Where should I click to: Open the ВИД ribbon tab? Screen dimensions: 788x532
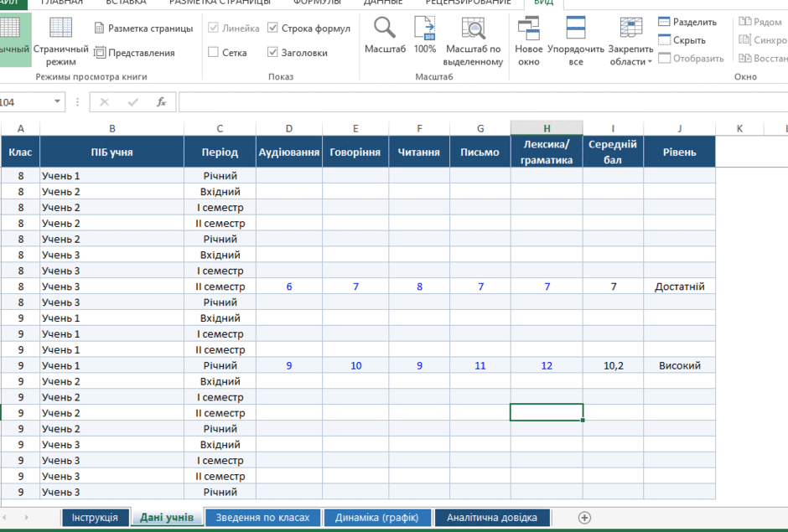[x=544, y=3]
